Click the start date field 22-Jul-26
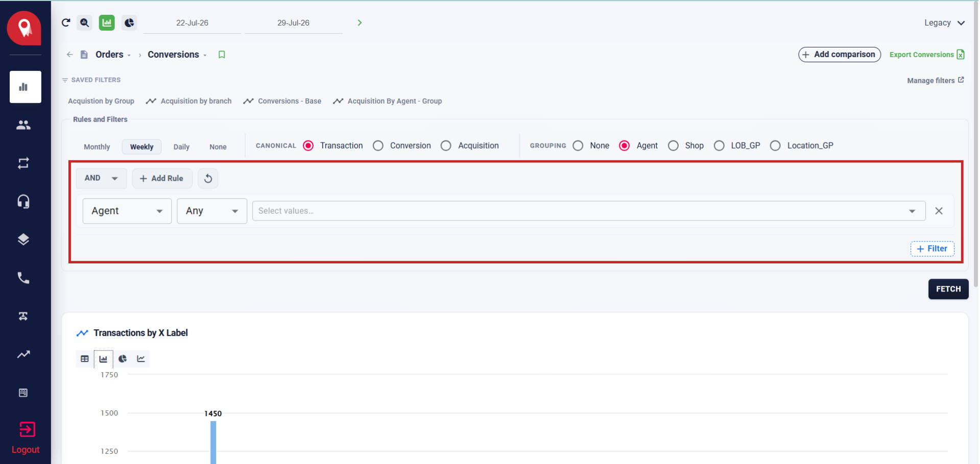 tap(192, 23)
